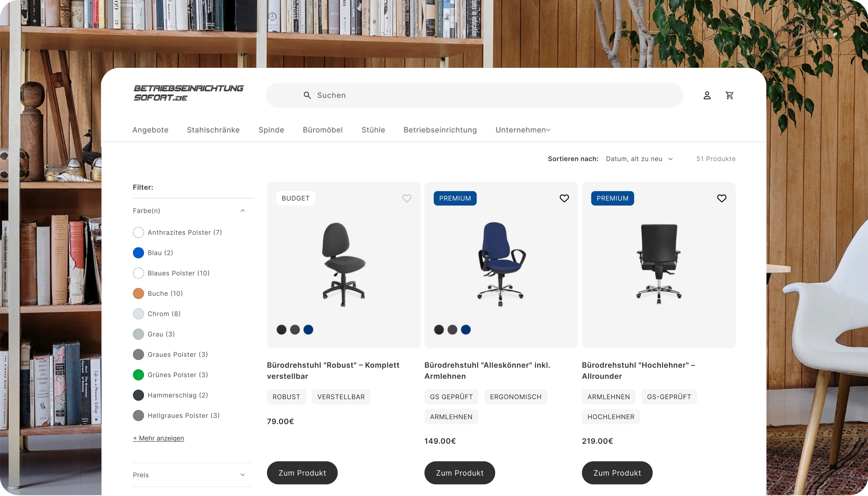Toggle the Blaues Polster color filter
868x496 pixels.
[x=171, y=273]
